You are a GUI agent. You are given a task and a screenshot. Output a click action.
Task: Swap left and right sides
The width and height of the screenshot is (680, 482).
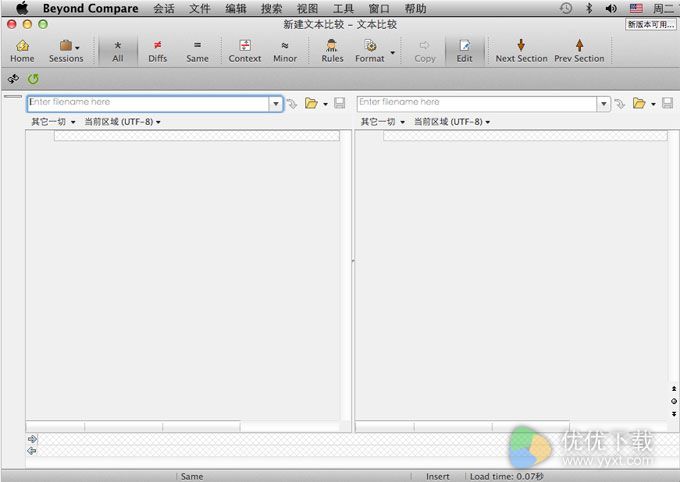(x=13, y=79)
